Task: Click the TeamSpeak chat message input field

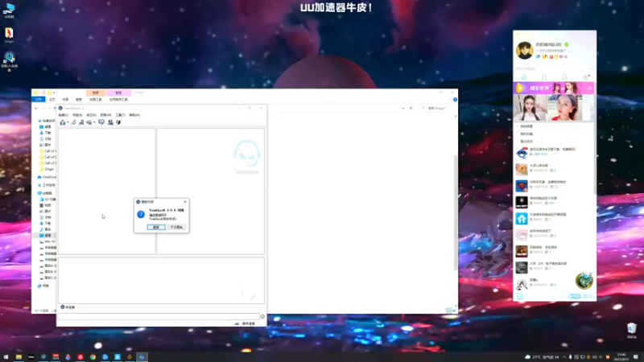Action: pos(159,316)
